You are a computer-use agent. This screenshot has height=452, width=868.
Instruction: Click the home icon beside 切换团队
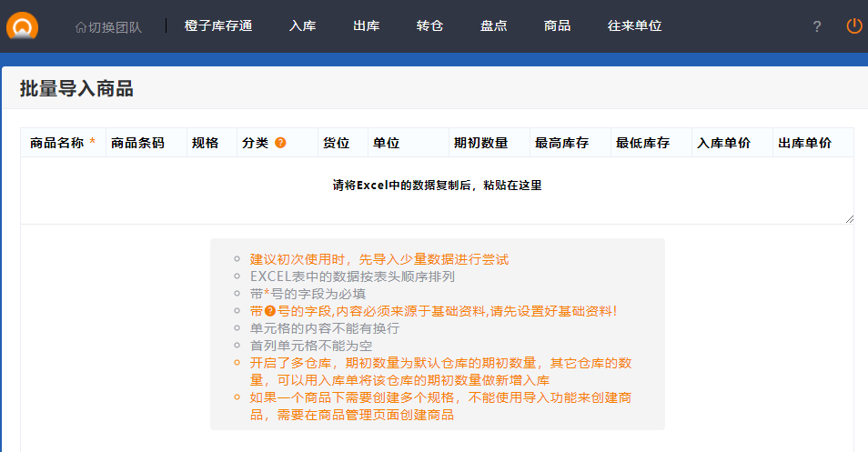click(80, 27)
